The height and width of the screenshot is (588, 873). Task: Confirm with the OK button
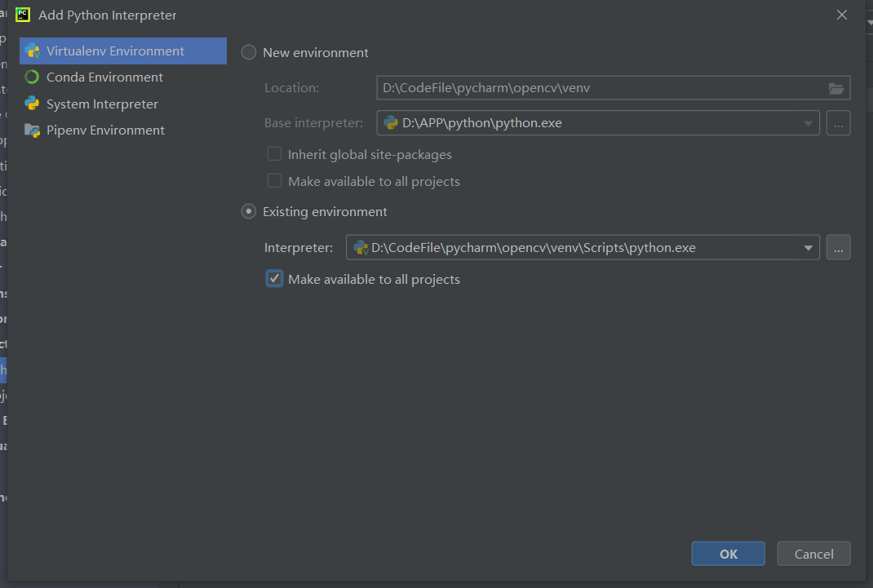click(x=729, y=554)
